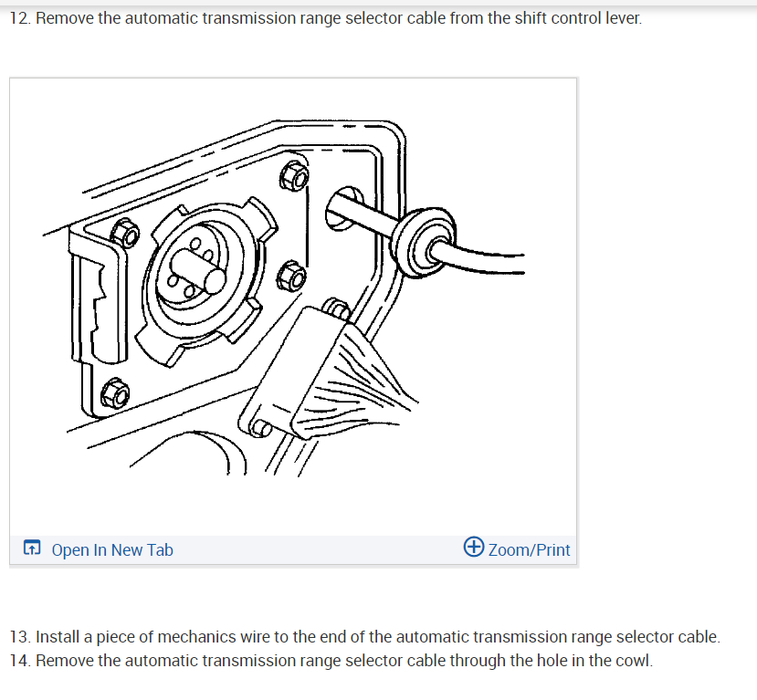The image size is (757, 700).
Task: Click the top hex bolt in the diagram
Action: 294,176
